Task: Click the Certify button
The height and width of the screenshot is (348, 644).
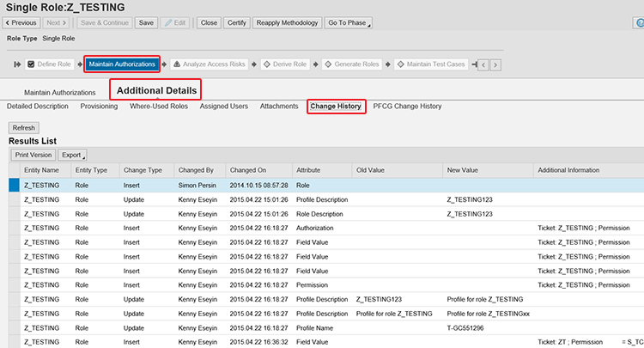Action: (x=236, y=22)
